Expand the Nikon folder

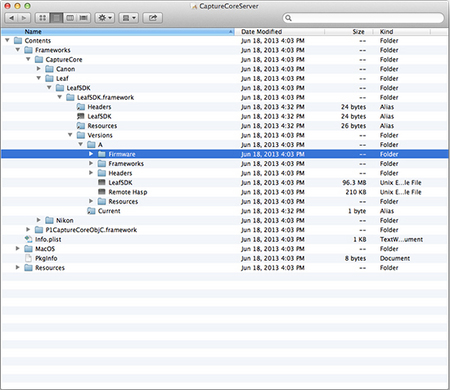39,220
